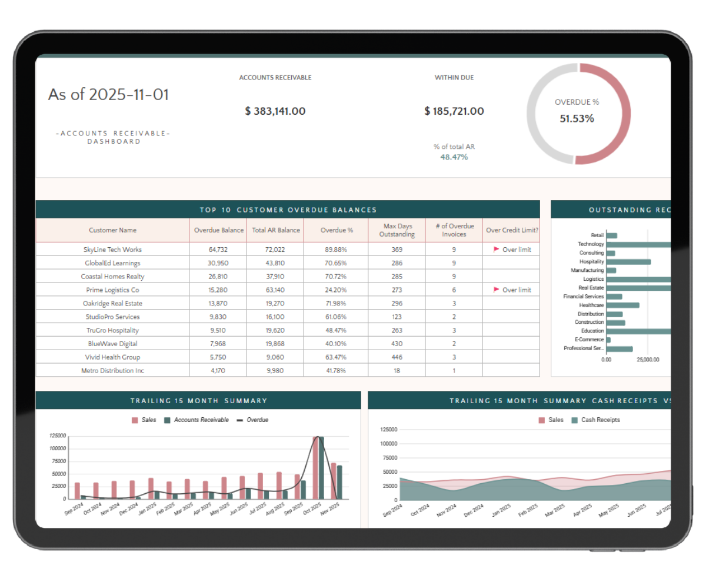Click the Cash Receipts legend swatch
The width and height of the screenshot is (706, 588).
[x=575, y=420]
